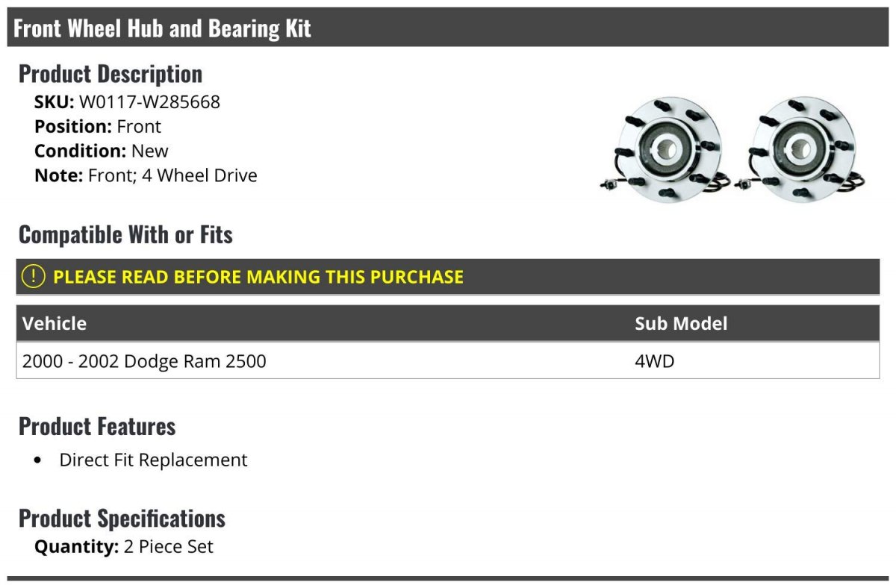The image size is (896, 588).
Task: Click the "Sub Model" column header
Action: click(680, 323)
